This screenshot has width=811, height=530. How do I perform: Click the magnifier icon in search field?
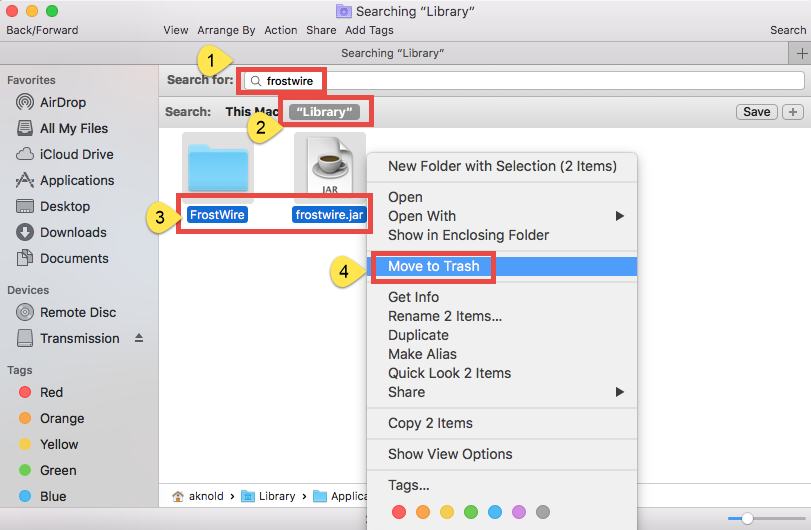pos(256,81)
